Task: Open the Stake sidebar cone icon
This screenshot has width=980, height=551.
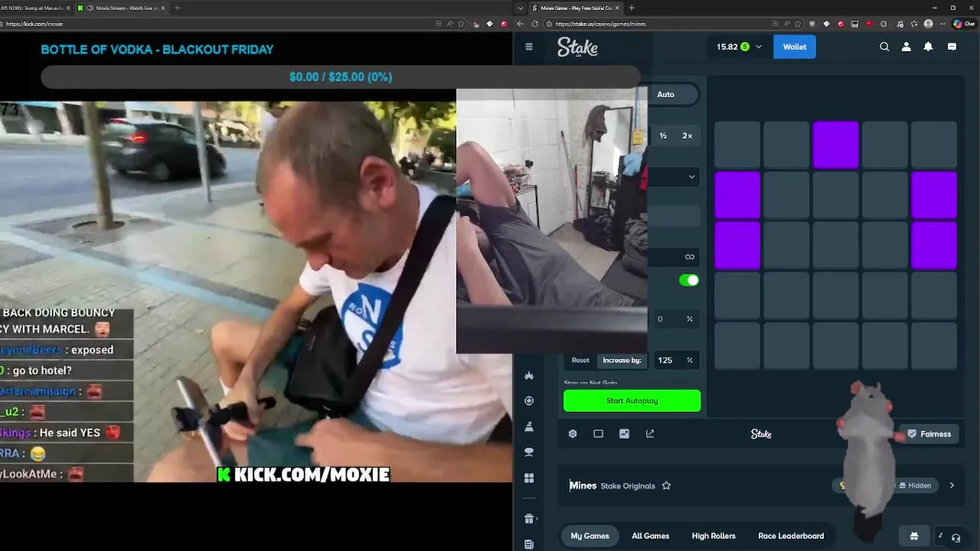Action: [528, 426]
